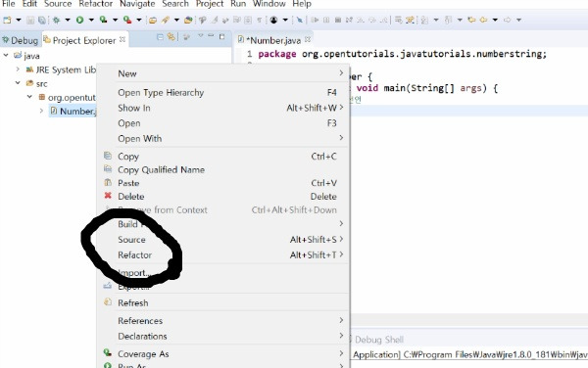This screenshot has width=588, height=368.
Task: Click the Coverage launch toolbar icon
Action: pos(103,20)
